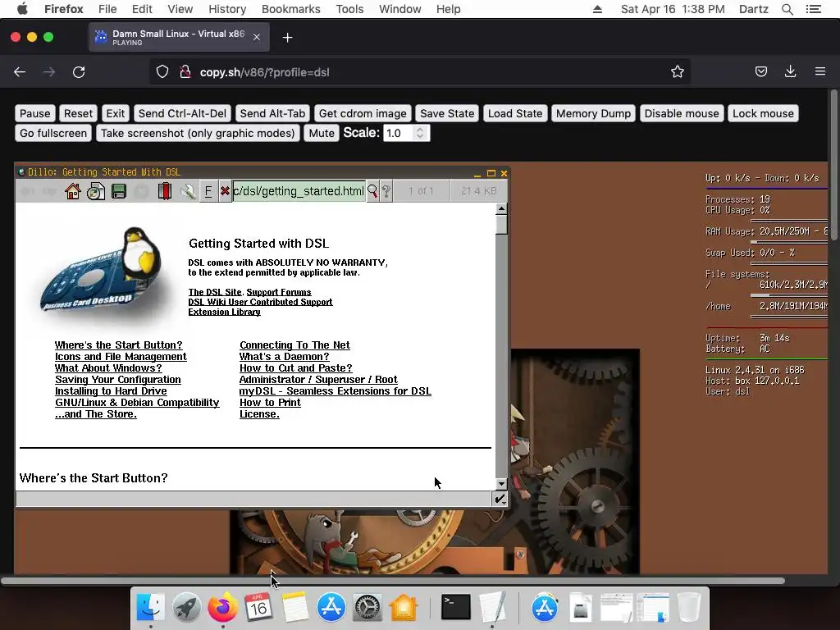Click the Dillo home icon
Viewport: 840px width, 630px height.
73,190
